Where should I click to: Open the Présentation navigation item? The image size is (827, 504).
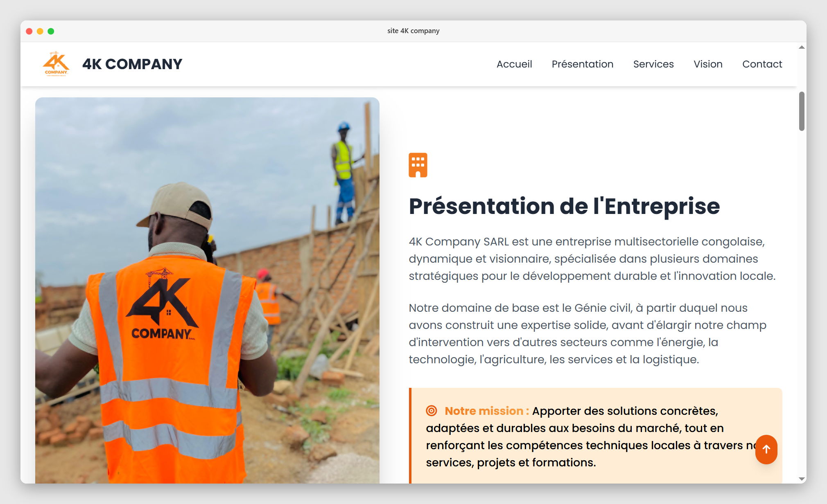tap(583, 64)
